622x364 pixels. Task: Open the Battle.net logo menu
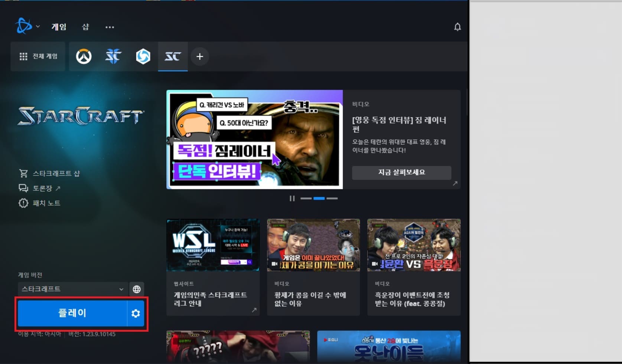[x=24, y=26]
